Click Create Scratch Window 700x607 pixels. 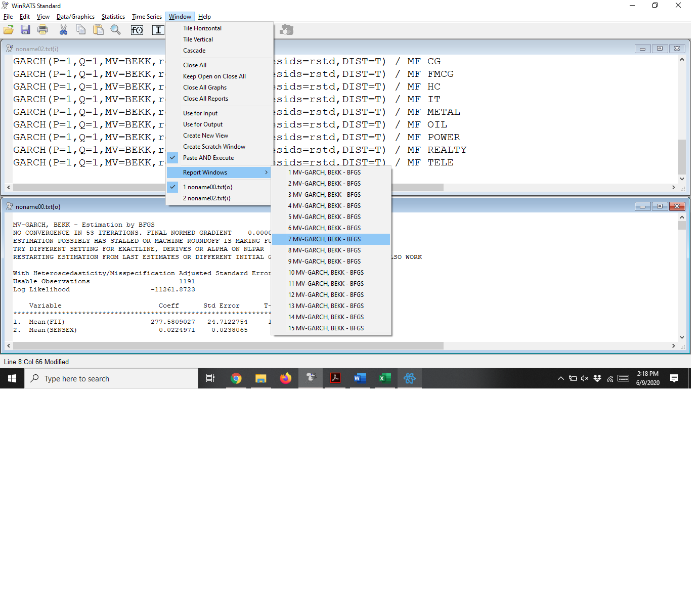[214, 147]
